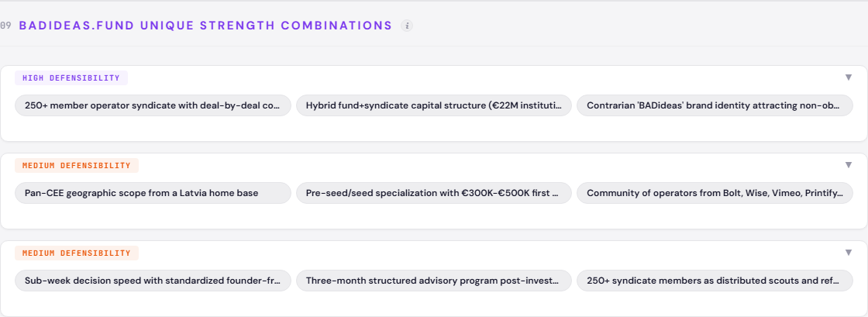Click the purple High Defensibility badge
The height and width of the screenshot is (317, 868).
click(71, 78)
